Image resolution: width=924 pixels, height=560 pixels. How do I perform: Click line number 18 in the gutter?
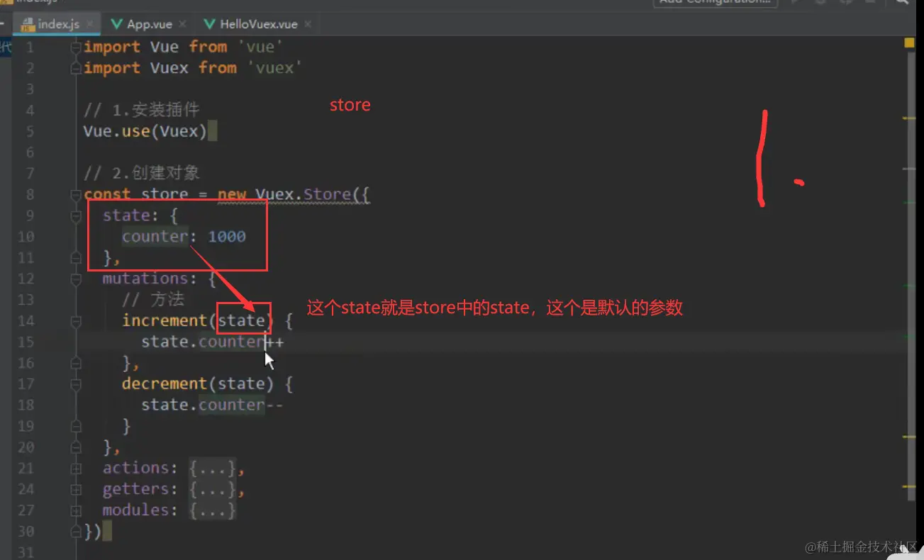point(26,405)
